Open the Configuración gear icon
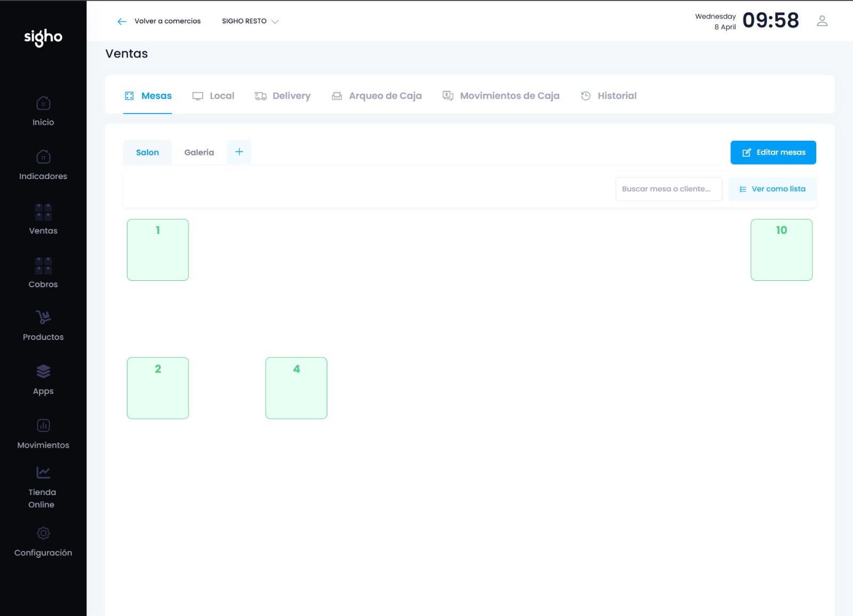The image size is (853, 616). point(43,533)
